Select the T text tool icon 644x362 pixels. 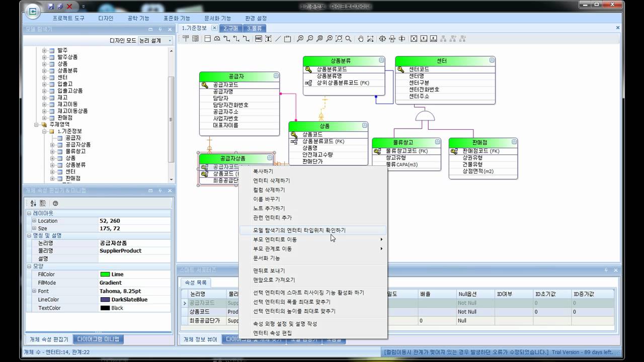[268, 39]
